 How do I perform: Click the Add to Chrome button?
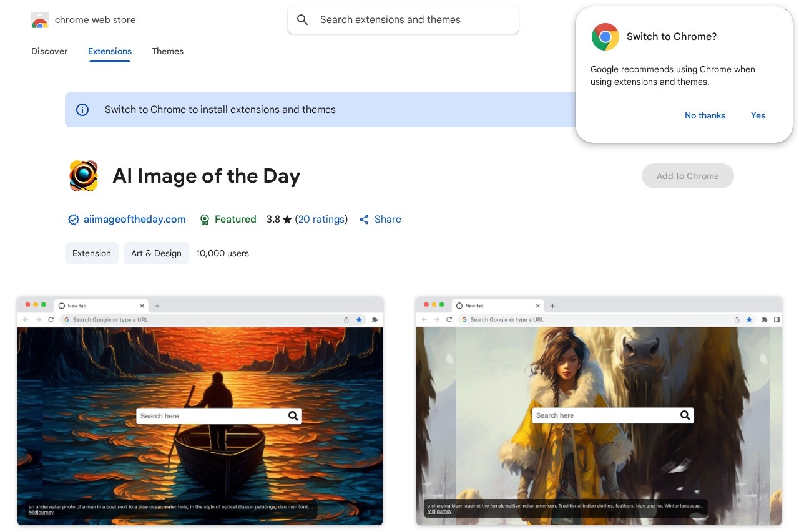click(687, 176)
